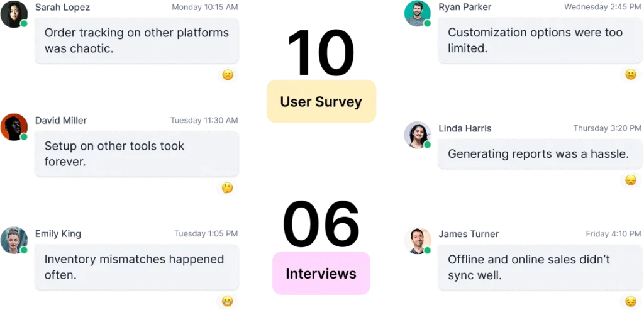This screenshot has width=644, height=310.
Task: Select the 'Setup on other tools took forever' bubble
Action: pyautogui.click(x=136, y=153)
